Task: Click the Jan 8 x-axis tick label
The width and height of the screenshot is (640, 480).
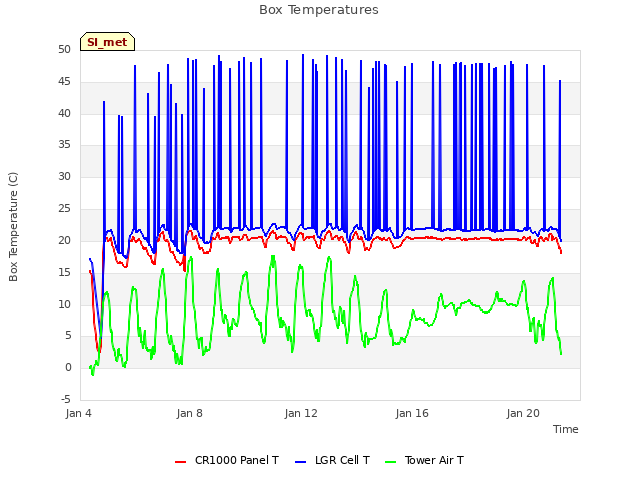Action: (189, 413)
